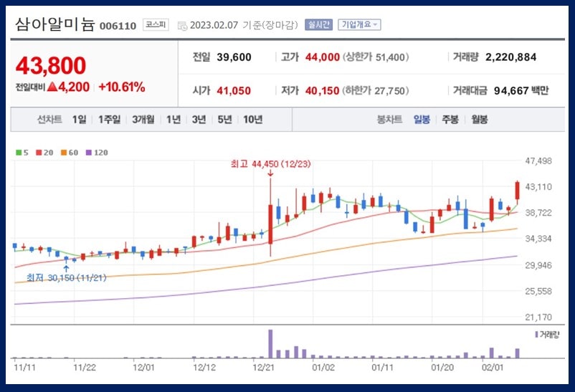Click the 하한가 27,750 text
575x392 pixels.
(376, 90)
